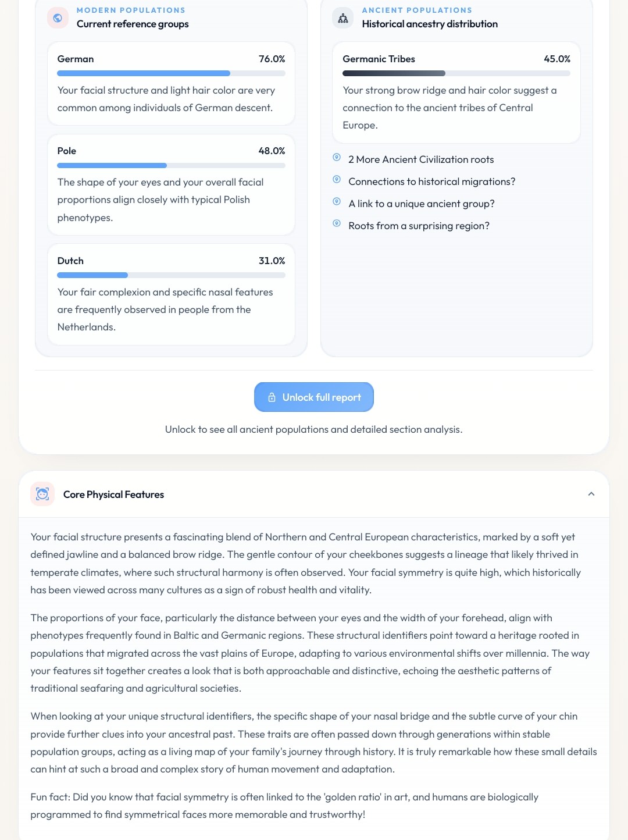
Task: Click the lock icon on Unlock button
Action: tap(272, 397)
